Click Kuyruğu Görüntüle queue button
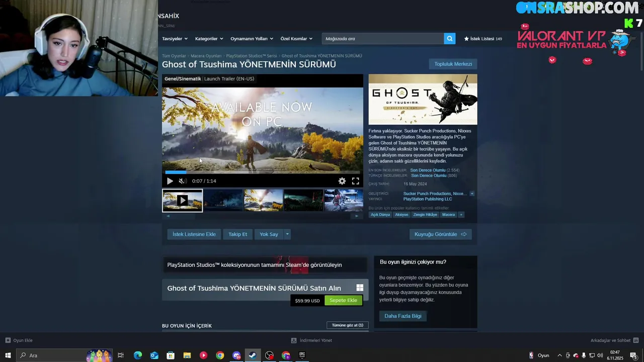644x362 pixels. coord(440,234)
